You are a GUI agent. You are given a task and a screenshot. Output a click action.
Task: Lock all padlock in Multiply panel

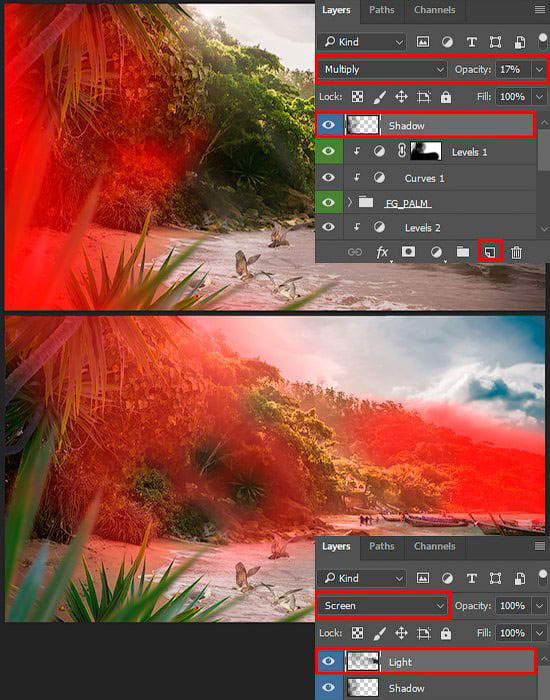[x=446, y=97]
